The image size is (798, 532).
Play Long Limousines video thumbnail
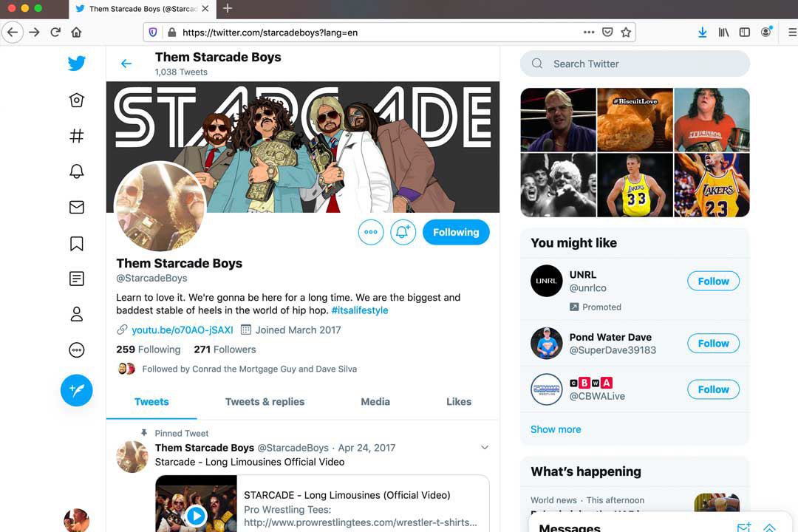pyautogui.click(x=196, y=516)
